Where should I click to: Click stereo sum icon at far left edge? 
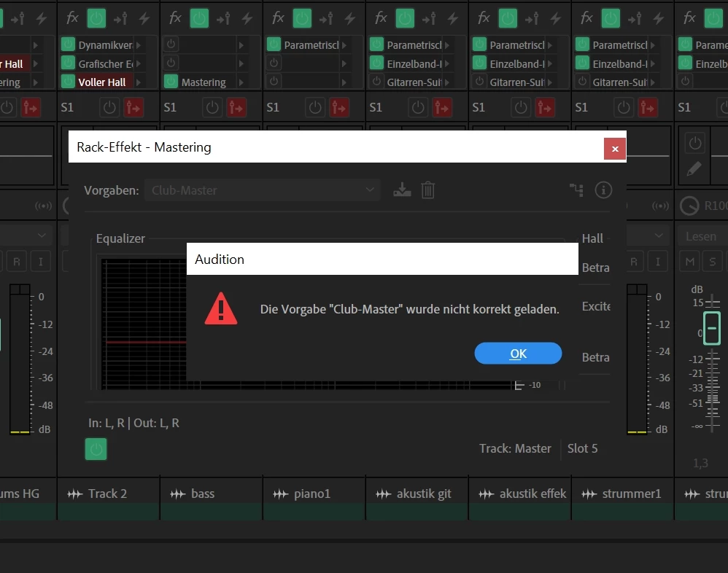43,206
